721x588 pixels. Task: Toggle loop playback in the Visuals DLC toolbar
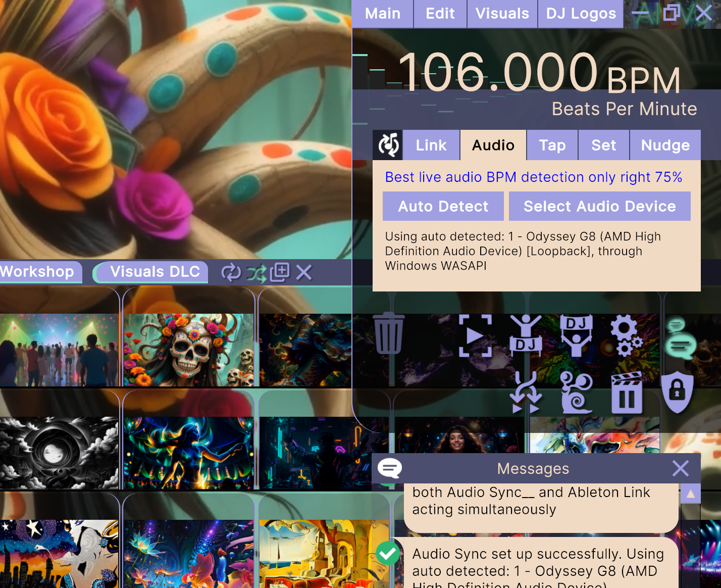[231, 272]
